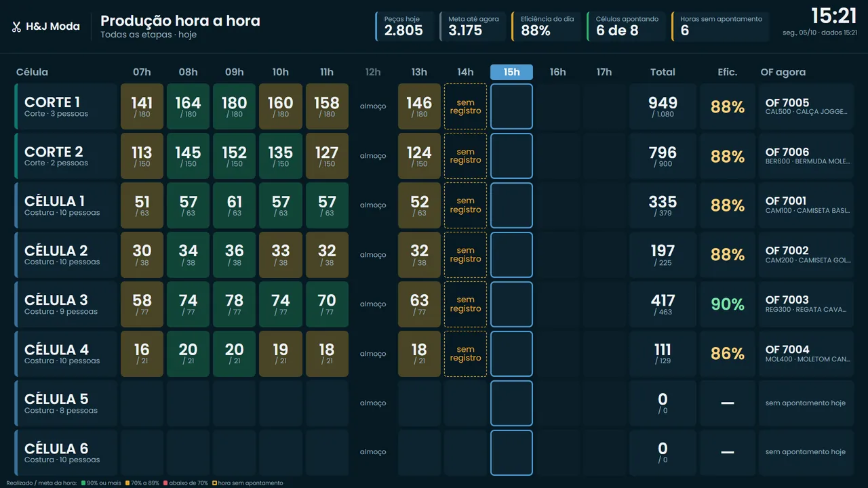Click CÉLULA 2's 10h cell showing 33

point(281,255)
